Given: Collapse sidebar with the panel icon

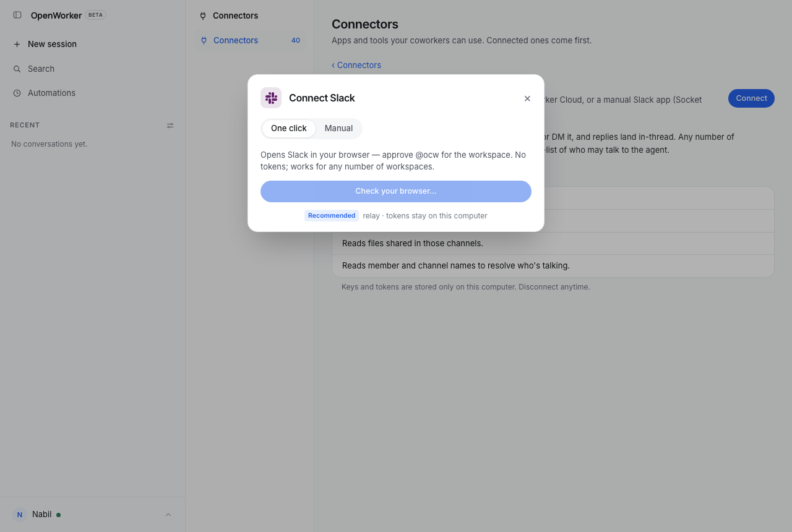Looking at the screenshot, I should pos(17,15).
